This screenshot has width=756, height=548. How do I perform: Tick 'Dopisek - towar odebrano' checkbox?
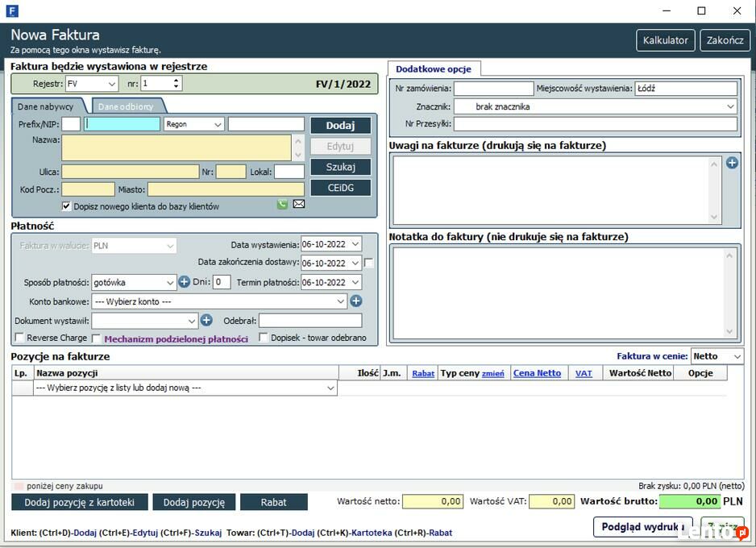tap(264, 338)
